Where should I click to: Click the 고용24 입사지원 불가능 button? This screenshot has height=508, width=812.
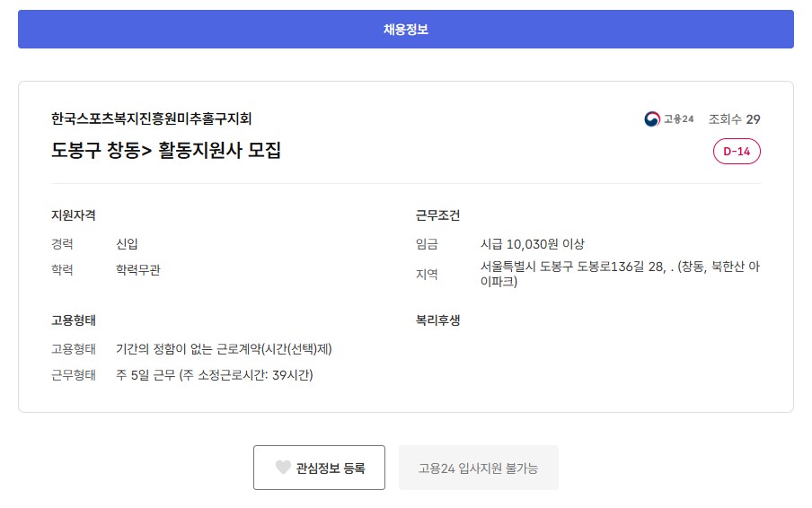[x=478, y=468]
